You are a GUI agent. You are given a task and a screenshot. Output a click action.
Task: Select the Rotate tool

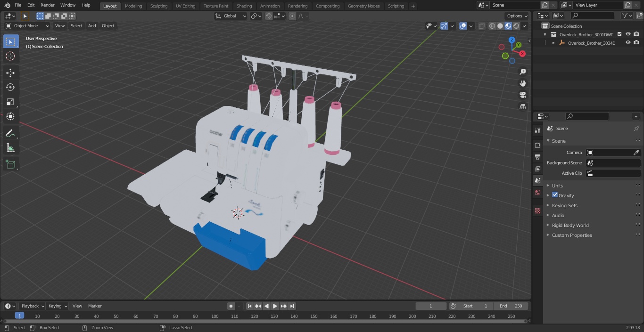11,87
